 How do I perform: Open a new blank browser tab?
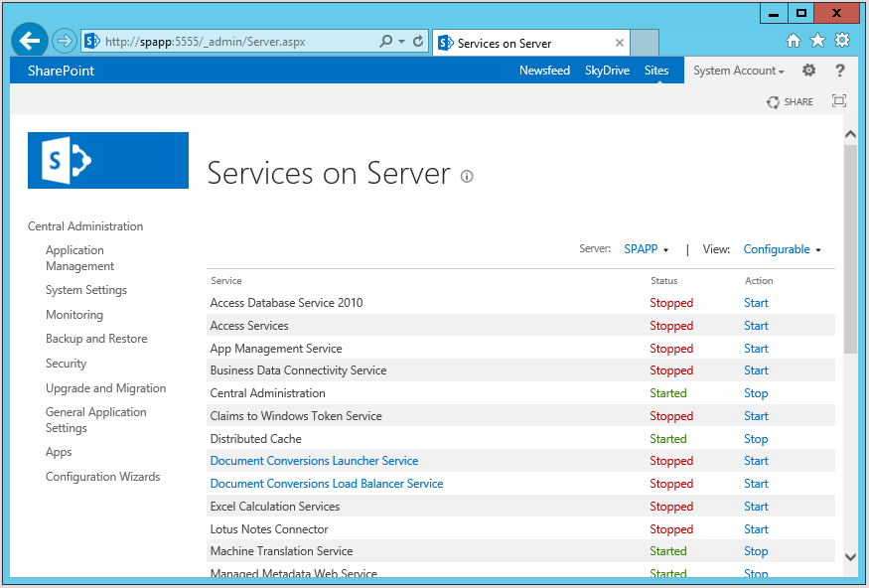click(645, 43)
